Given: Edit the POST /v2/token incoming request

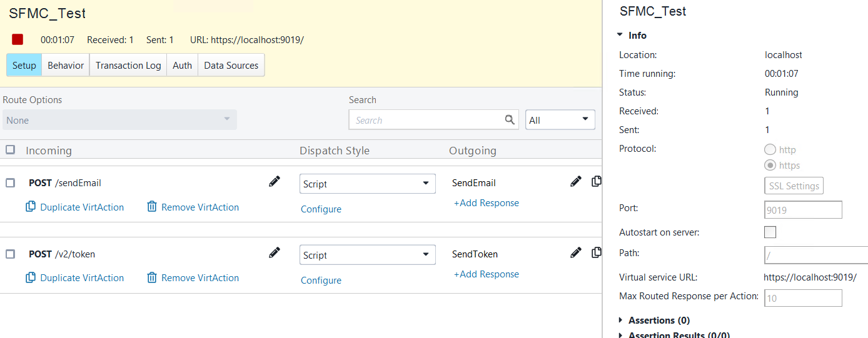Looking at the screenshot, I should (x=274, y=252).
